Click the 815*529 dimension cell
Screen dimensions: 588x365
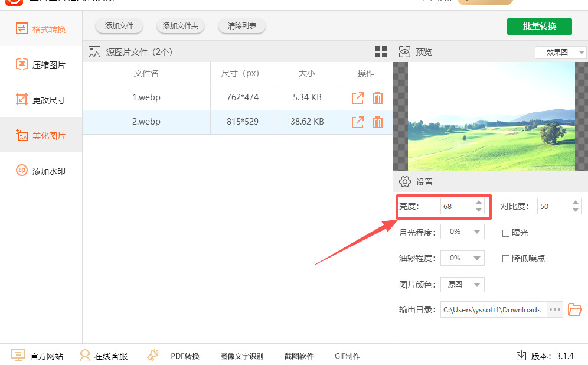click(243, 122)
